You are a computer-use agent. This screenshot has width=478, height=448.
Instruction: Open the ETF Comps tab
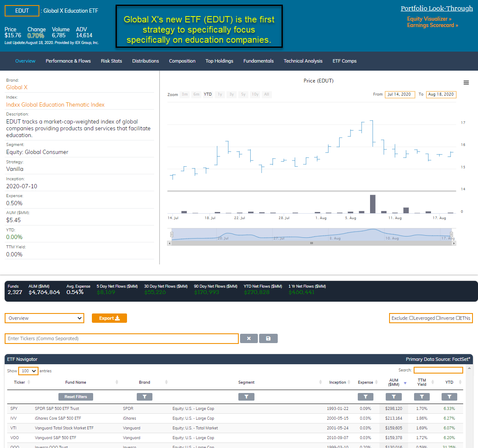pyautogui.click(x=345, y=61)
